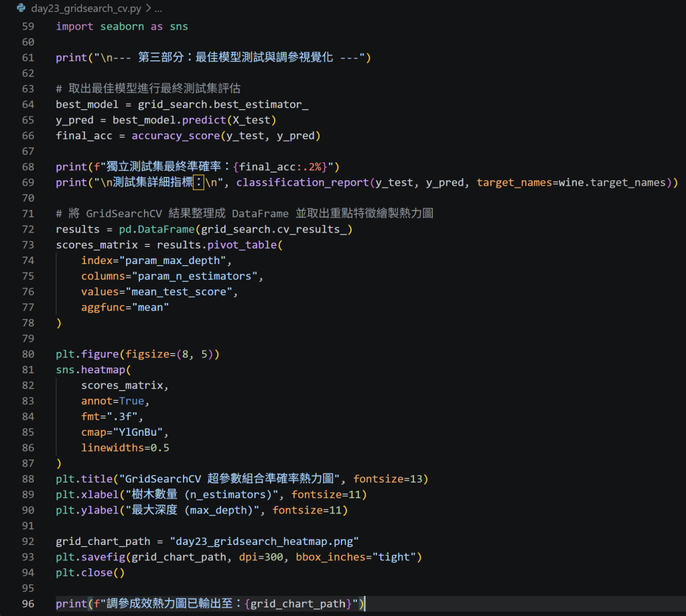Click the Python file icon in the breadcrumb

click(x=21, y=8)
